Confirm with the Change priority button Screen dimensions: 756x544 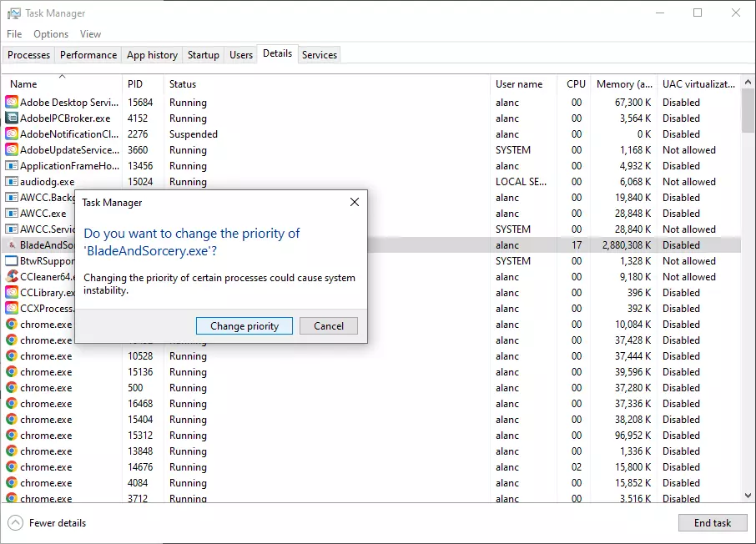click(244, 326)
